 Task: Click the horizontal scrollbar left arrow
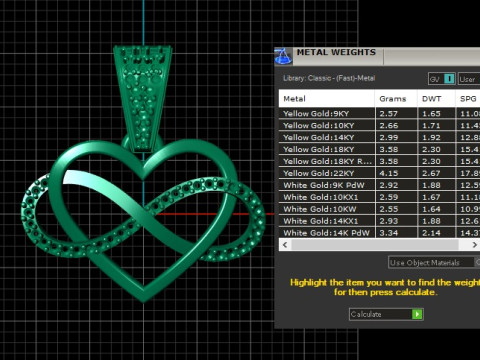pos(285,245)
